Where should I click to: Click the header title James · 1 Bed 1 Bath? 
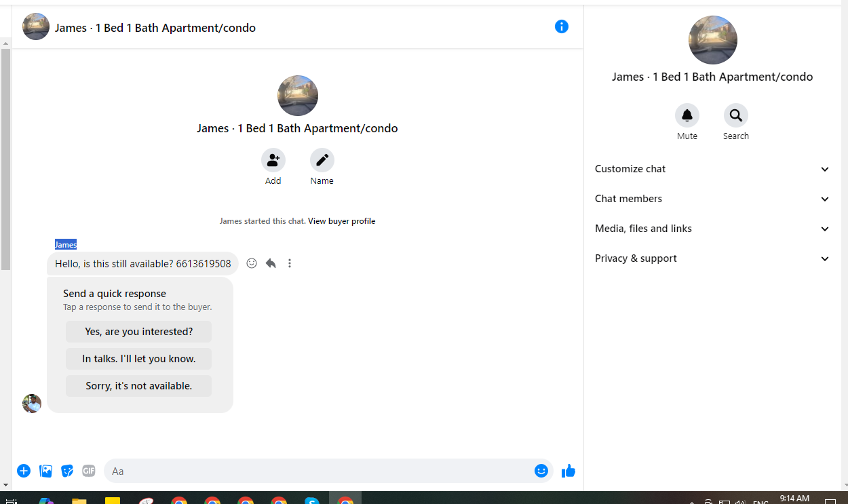pyautogui.click(x=155, y=28)
